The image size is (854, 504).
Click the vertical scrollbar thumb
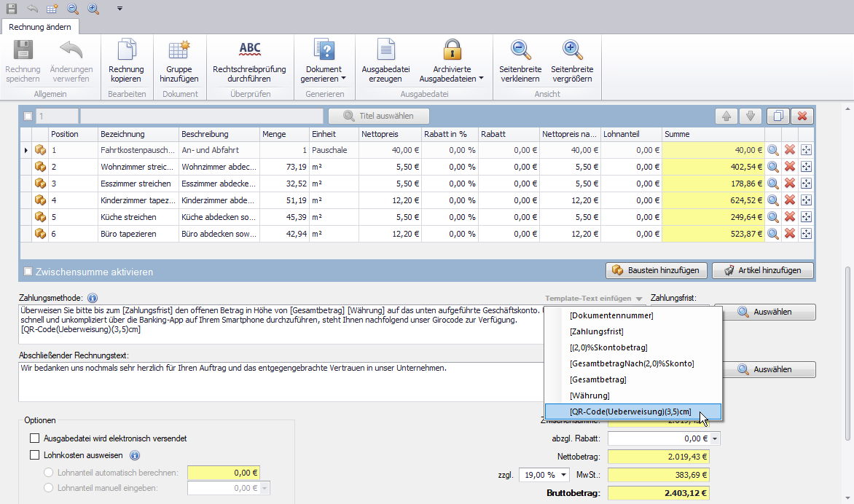point(847,354)
